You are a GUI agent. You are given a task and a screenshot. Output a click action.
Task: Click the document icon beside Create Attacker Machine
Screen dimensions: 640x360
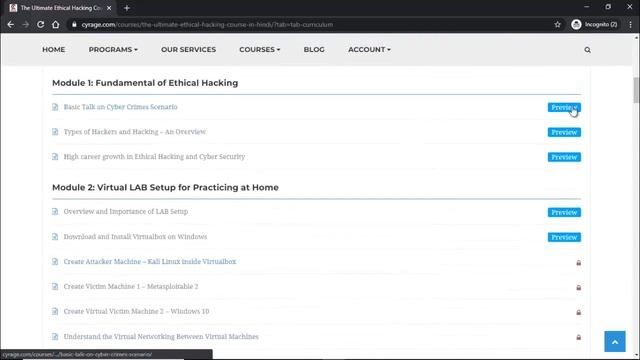[55, 262]
